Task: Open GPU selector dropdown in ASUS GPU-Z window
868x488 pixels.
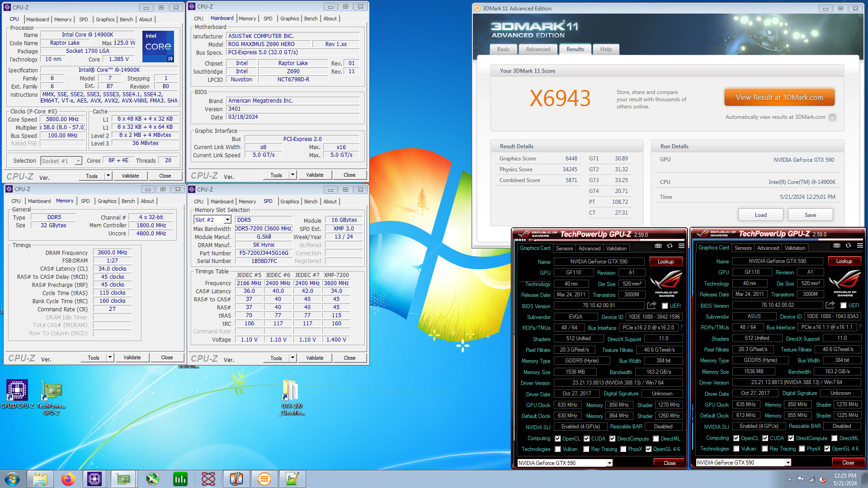Action: click(788, 463)
